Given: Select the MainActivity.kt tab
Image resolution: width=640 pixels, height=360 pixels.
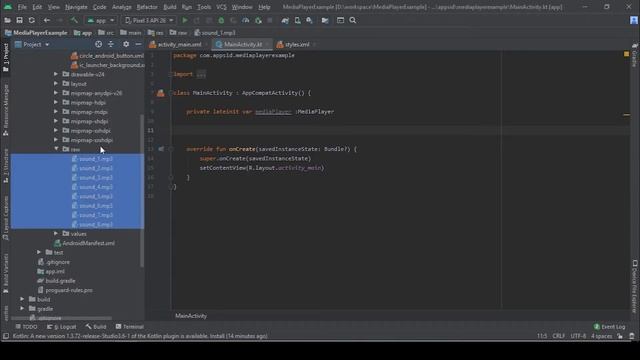Looking at the screenshot, I should click(x=242, y=44).
